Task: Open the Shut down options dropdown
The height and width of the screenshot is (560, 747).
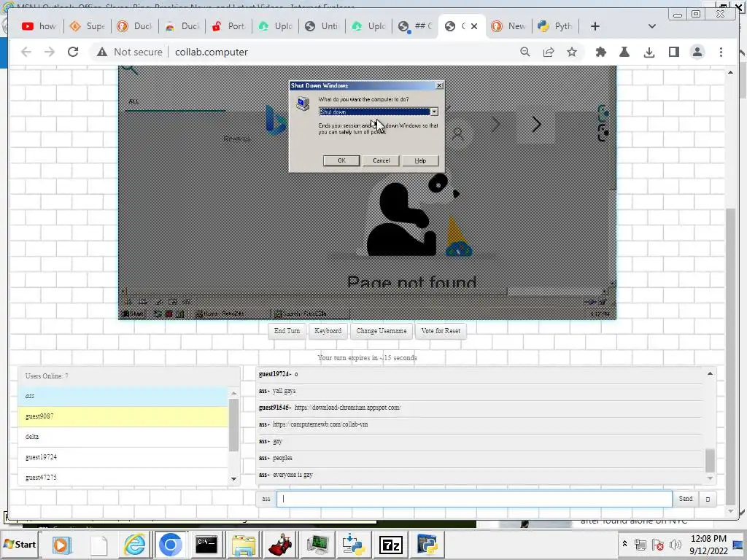Action: 434,112
